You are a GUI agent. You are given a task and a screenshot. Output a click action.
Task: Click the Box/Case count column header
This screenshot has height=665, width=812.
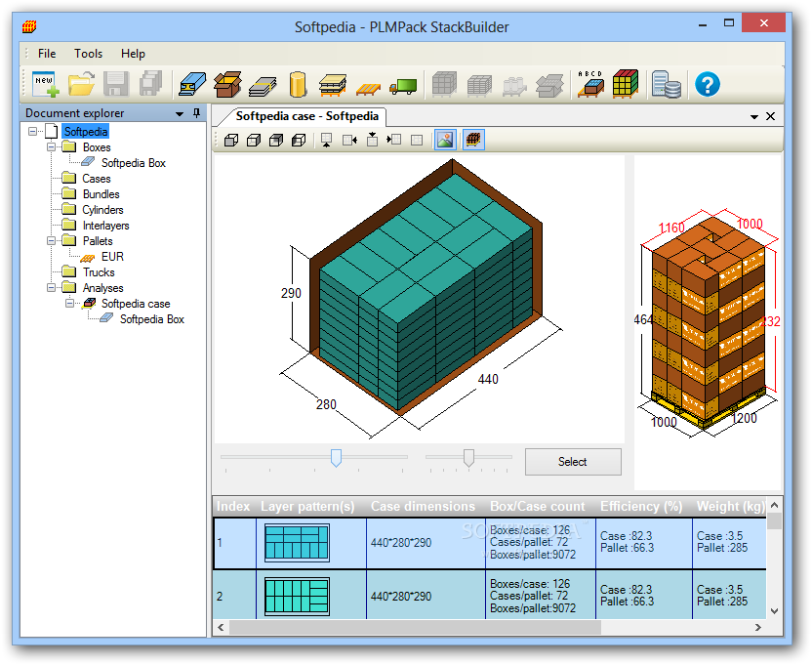pyautogui.click(x=538, y=507)
